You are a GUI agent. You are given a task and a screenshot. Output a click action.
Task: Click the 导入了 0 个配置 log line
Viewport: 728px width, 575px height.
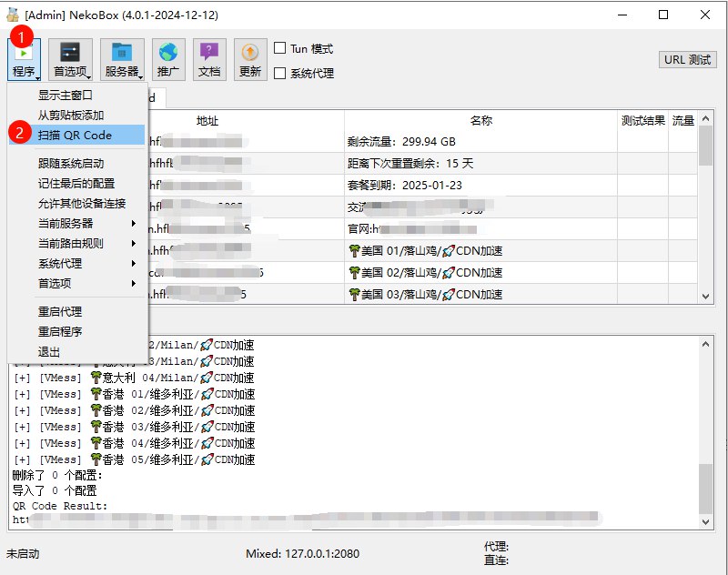[x=55, y=490]
